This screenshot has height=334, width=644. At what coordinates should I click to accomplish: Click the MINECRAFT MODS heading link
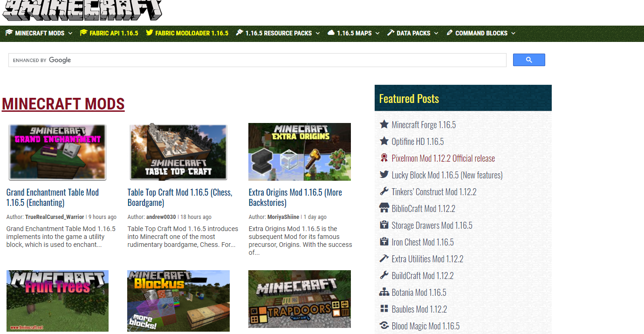click(x=63, y=103)
